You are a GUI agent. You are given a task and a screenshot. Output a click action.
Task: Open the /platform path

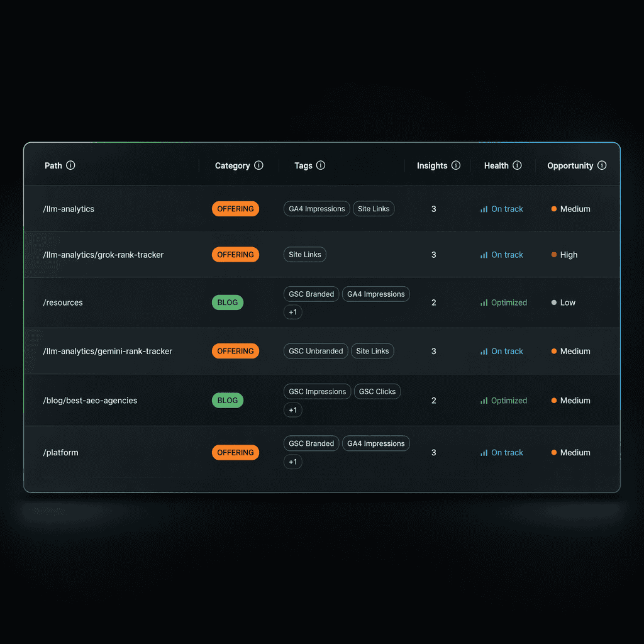click(60, 453)
